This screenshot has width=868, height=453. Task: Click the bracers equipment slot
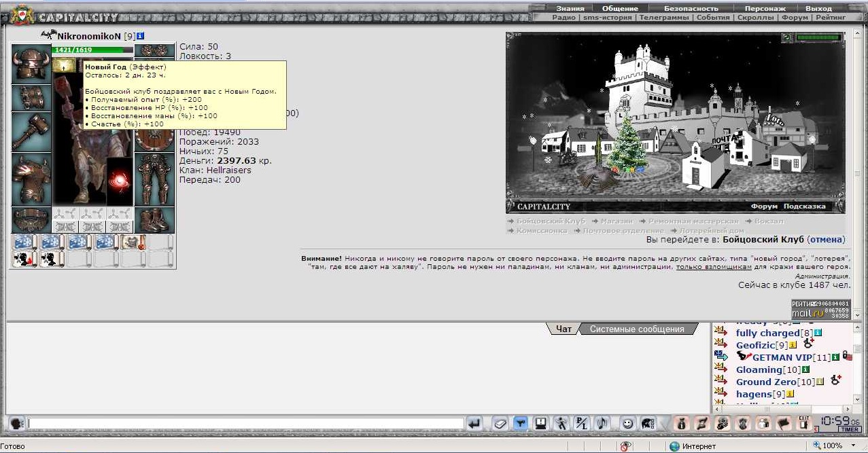click(31, 98)
